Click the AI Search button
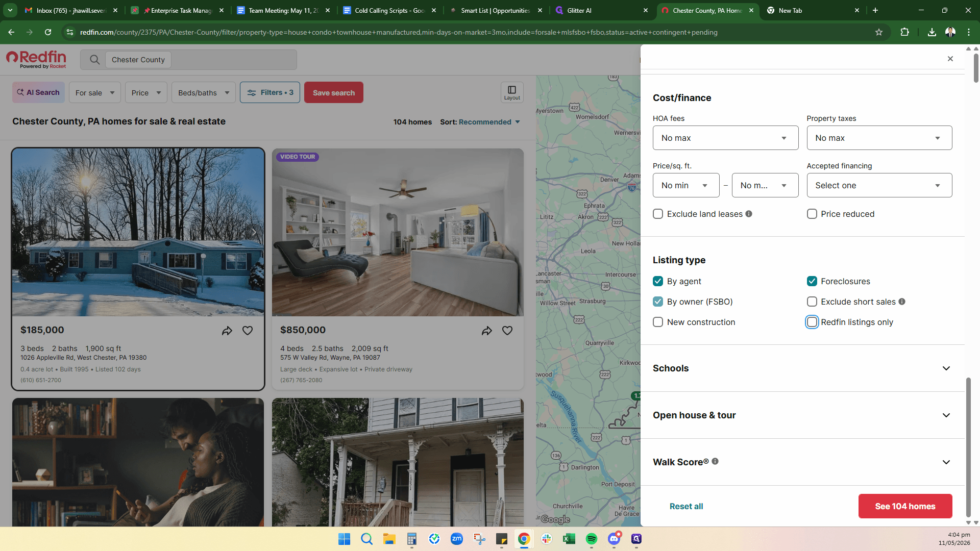Screen dimensions: 980x551 pyautogui.click(x=38, y=92)
